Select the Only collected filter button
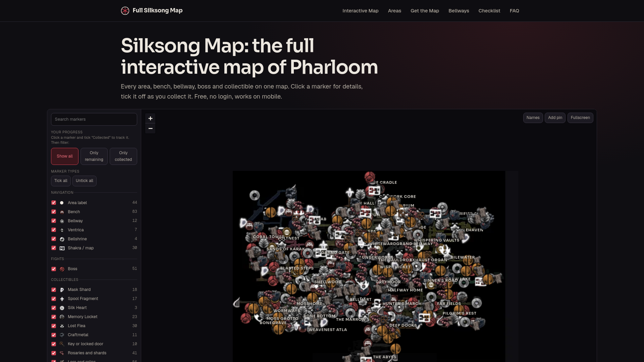 click(123, 156)
